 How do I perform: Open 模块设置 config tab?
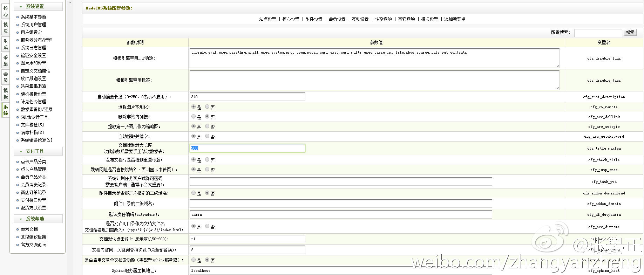pyautogui.click(x=429, y=19)
